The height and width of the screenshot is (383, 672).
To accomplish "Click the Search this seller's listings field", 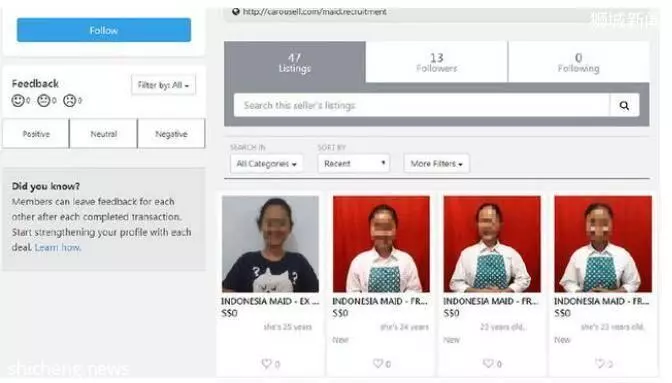I will pos(422,105).
